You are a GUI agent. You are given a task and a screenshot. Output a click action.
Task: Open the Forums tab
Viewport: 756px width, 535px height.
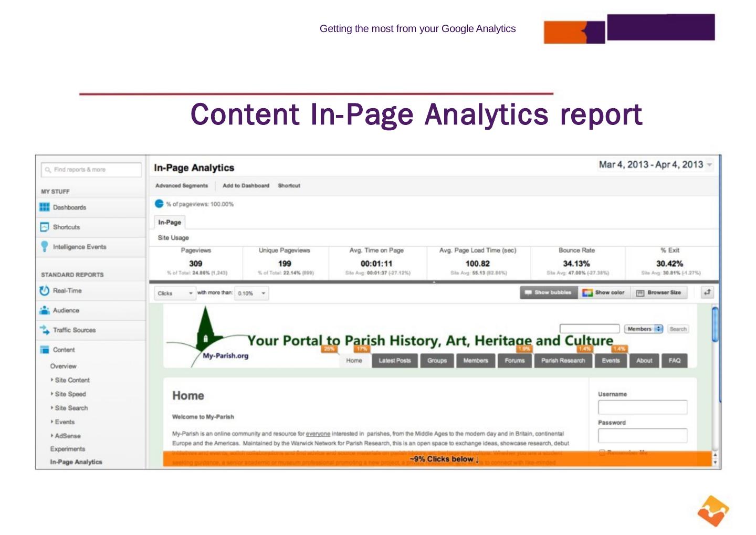[x=514, y=361]
